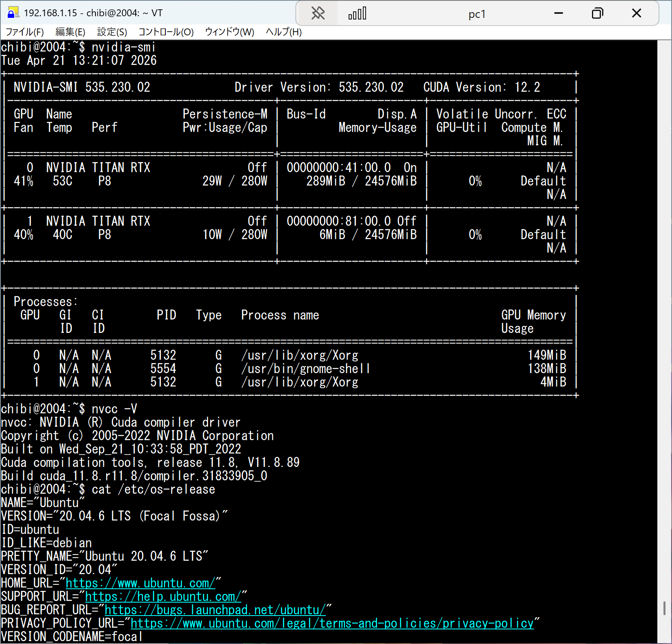Open the www.ubuntu.com home URL link
672x644 pixels.
140,583
